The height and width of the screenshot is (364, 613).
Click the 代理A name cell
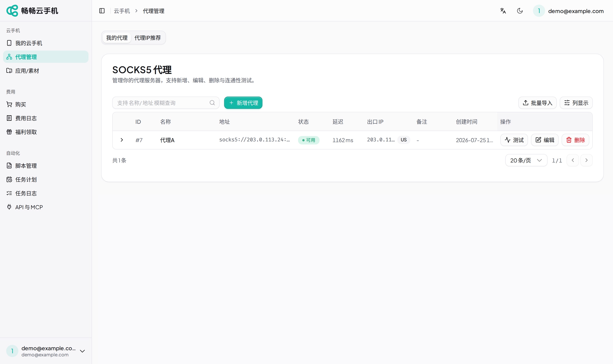tap(167, 140)
